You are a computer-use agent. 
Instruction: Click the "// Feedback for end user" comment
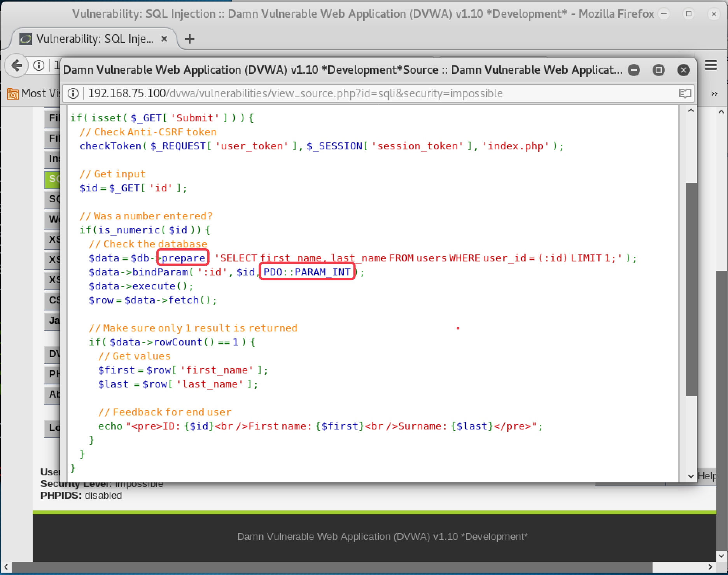coord(165,412)
